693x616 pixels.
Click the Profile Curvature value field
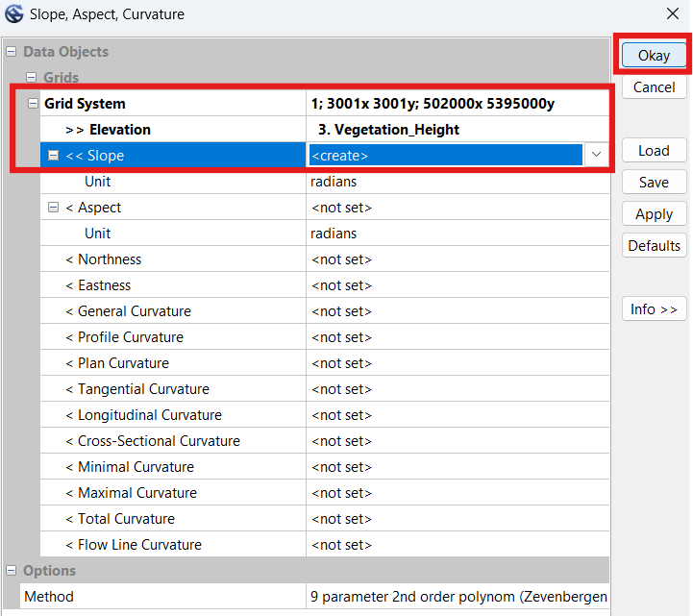coord(457,337)
